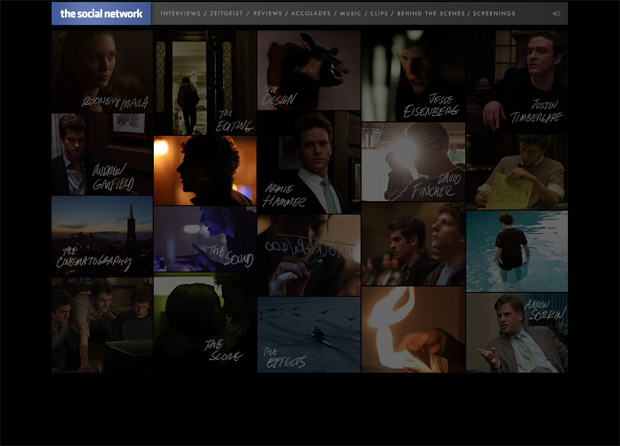This screenshot has height=446, width=620.
Task: View the David Fincher tile
Action: click(413, 162)
